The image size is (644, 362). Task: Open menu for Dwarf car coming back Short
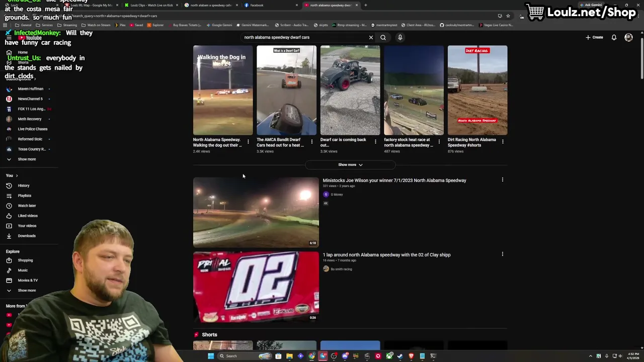pyautogui.click(x=375, y=142)
